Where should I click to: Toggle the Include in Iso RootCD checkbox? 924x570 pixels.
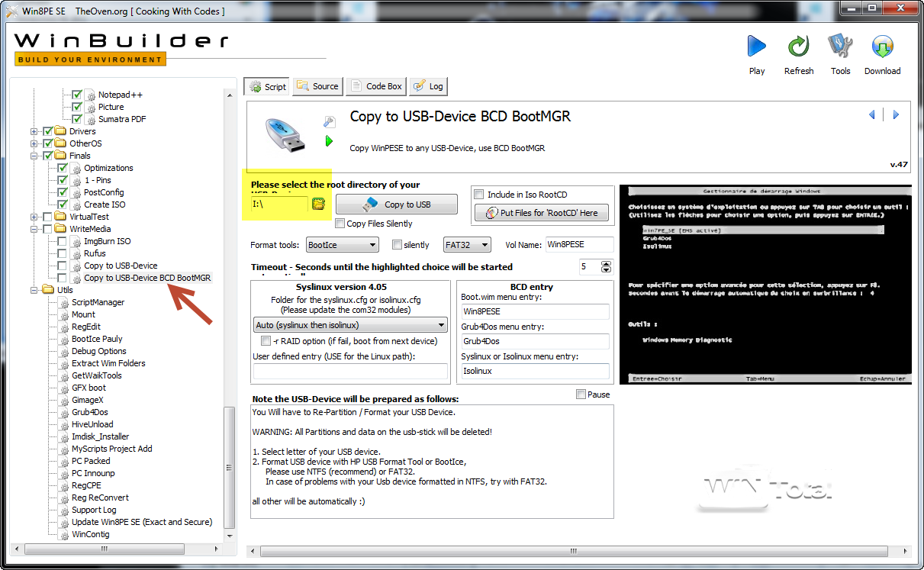tap(478, 195)
